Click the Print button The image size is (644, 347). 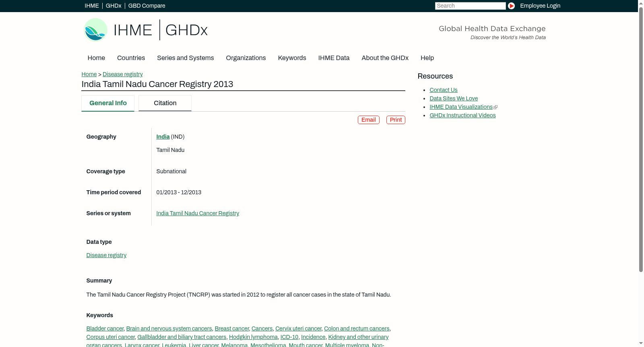(x=396, y=120)
